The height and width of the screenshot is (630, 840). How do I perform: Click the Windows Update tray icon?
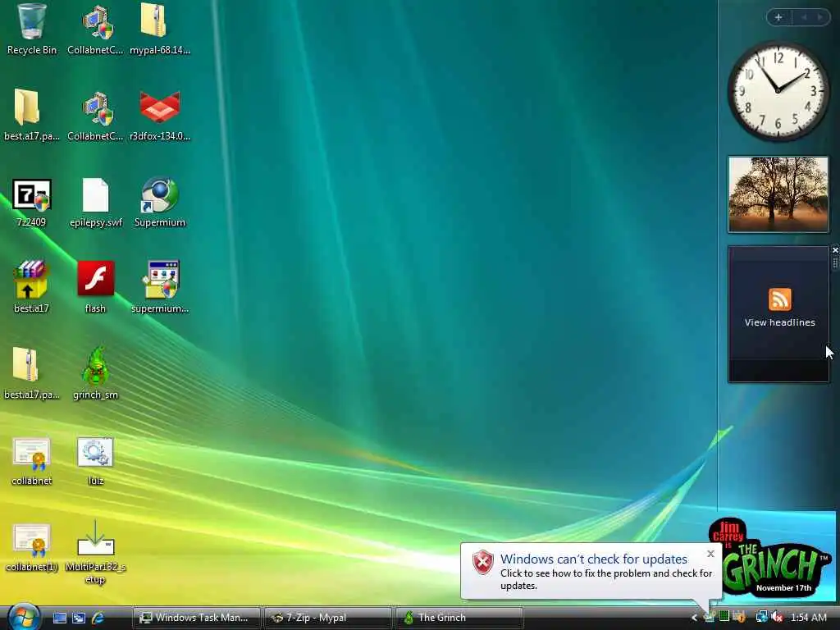click(x=739, y=617)
